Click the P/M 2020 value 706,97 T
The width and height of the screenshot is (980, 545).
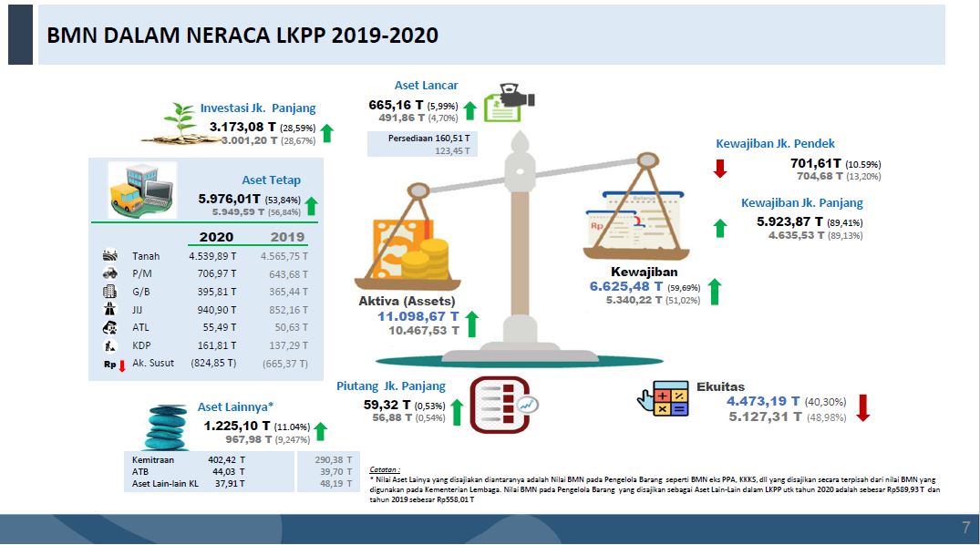[x=217, y=273]
